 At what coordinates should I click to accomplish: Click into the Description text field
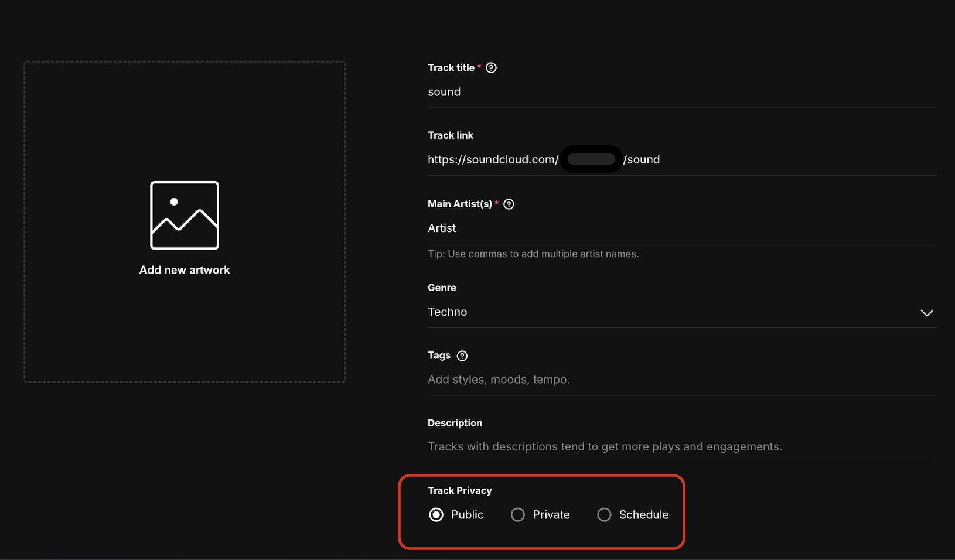(x=644, y=447)
